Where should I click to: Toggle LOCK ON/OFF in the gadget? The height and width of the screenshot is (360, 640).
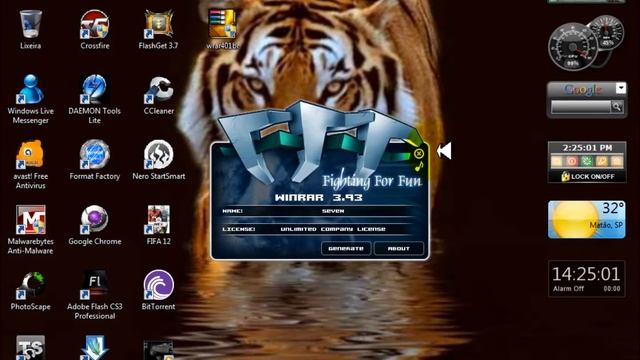[588, 177]
